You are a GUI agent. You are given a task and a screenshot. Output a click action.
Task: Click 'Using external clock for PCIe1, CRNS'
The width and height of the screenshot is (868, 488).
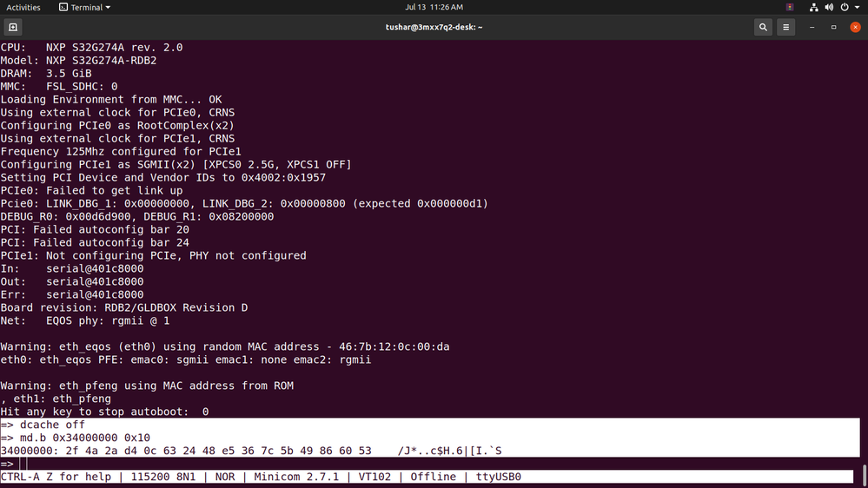117,138
